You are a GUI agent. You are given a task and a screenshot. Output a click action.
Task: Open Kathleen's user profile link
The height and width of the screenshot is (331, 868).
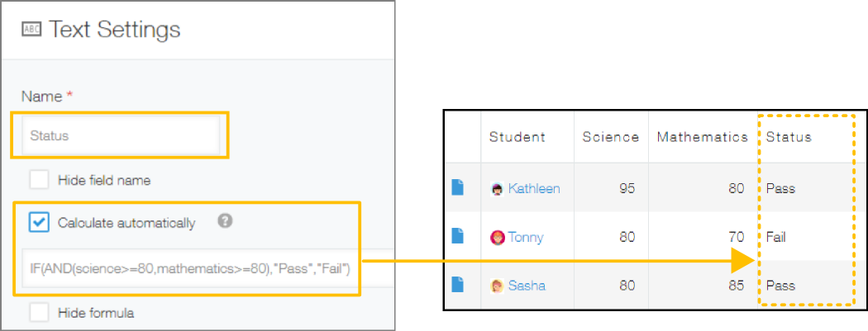[533, 188]
